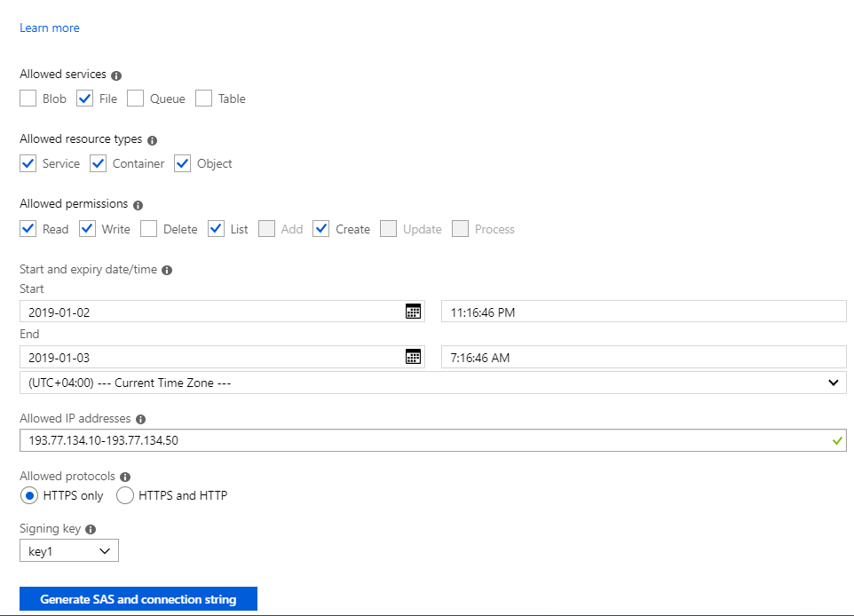The width and height of the screenshot is (854, 616).
Task: Click the disabled Update permission checkbox
Action: (x=388, y=229)
